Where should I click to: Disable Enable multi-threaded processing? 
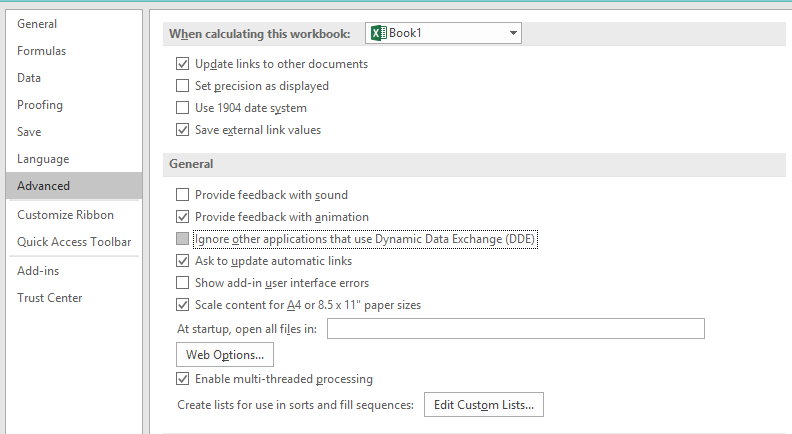pyautogui.click(x=182, y=379)
